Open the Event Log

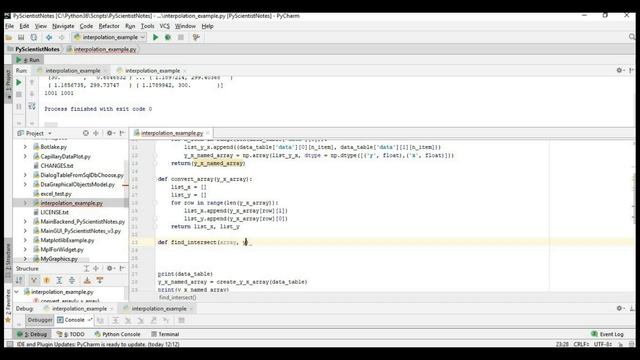coord(607,334)
